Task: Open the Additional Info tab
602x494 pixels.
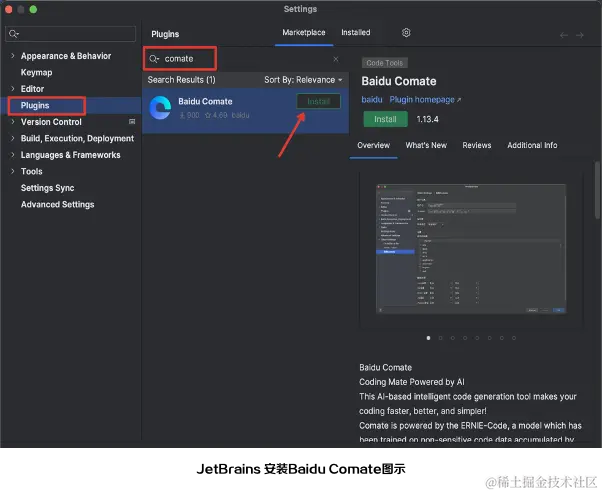Action: point(532,145)
